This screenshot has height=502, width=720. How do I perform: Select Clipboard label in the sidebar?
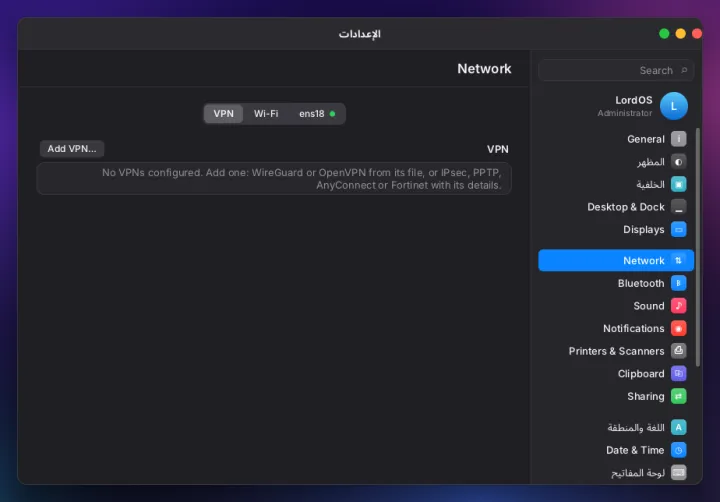click(641, 373)
